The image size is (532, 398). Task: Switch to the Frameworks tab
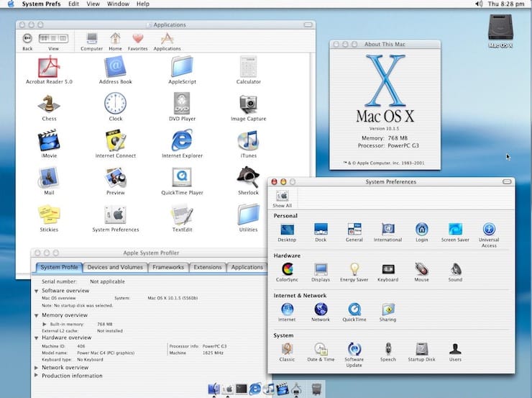pos(168,267)
